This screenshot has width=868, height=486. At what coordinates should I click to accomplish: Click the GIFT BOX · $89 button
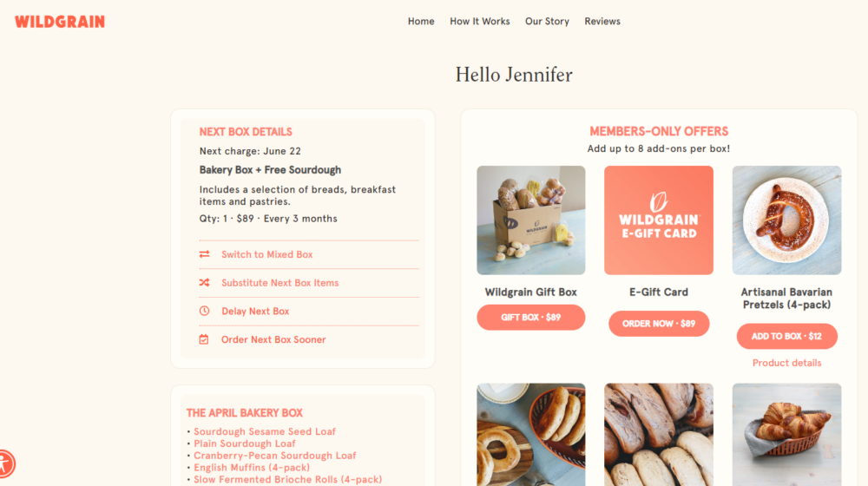click(x=531, y=317)
